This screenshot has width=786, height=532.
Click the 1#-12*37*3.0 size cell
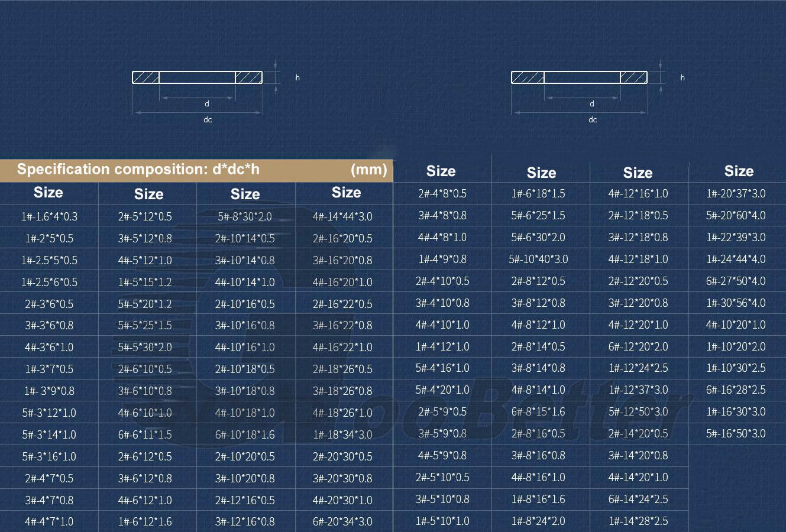(x=638, y=390)
